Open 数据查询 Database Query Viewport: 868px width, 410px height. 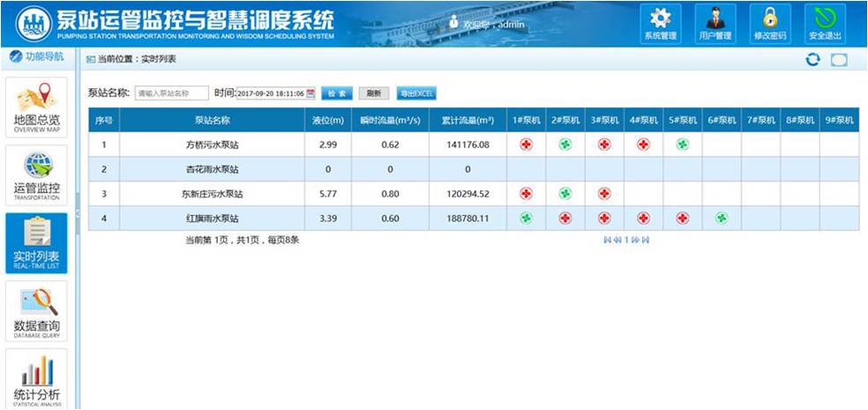pos(37,311)
